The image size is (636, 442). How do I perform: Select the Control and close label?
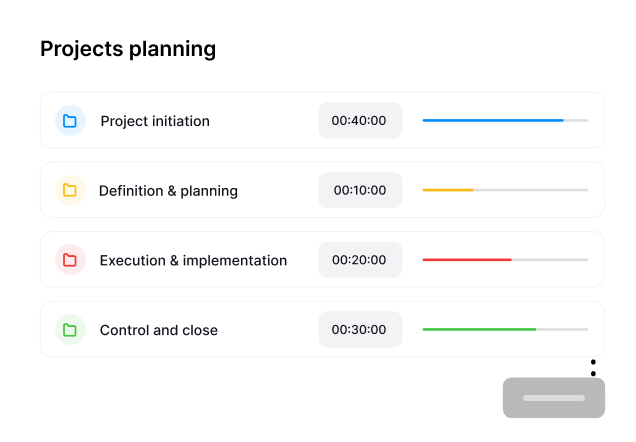click(159, 330)
